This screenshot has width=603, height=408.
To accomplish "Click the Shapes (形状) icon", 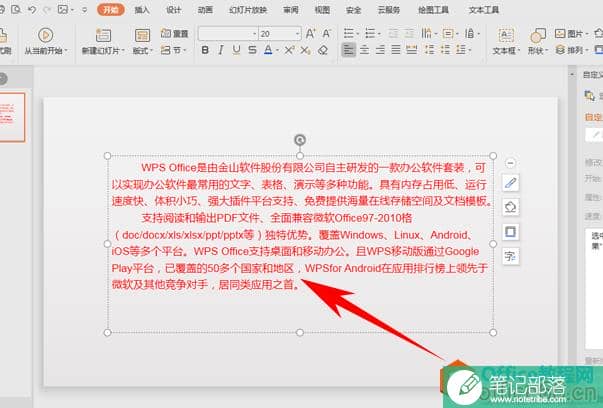I will [538, 35].
